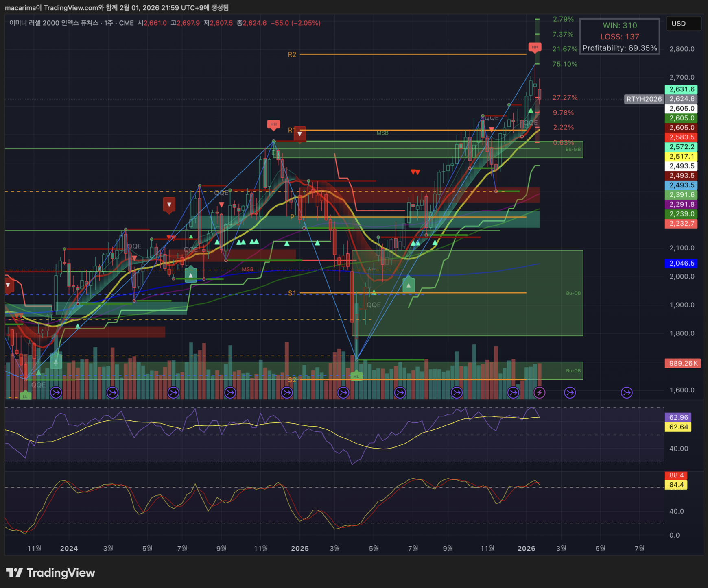Screen dimensions: 708x588
Task: Click the red down-arrow signal beside R1
Action: pyautogui.click(x=300, y=134)
